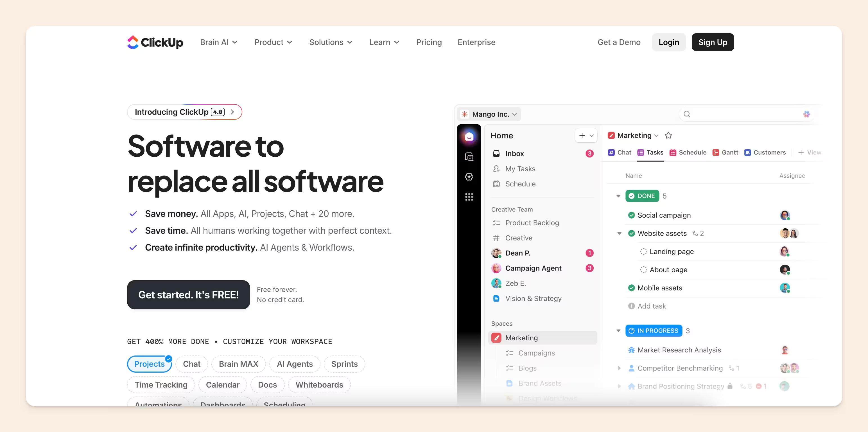Click the Product Backlog list icon
Viewport: 868px width, 432px height.
(496, 223)
